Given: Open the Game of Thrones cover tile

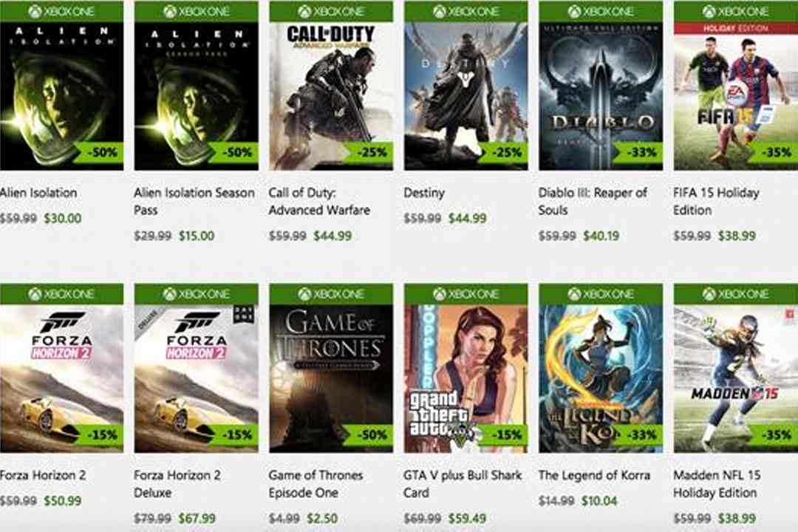Looking at the screenshot, I should tap(331, 379).
